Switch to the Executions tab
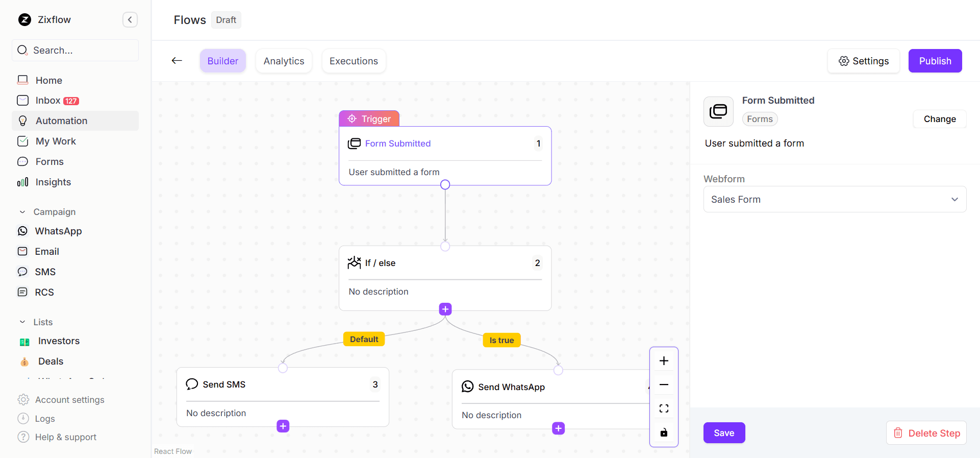 coord(354,61)
